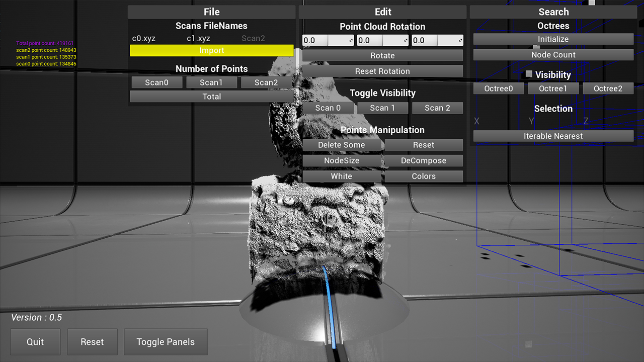Screen dimensions: 644x362
Task: Click the yellow Import button
Action: pyautogui.click(x=211, y=51)
